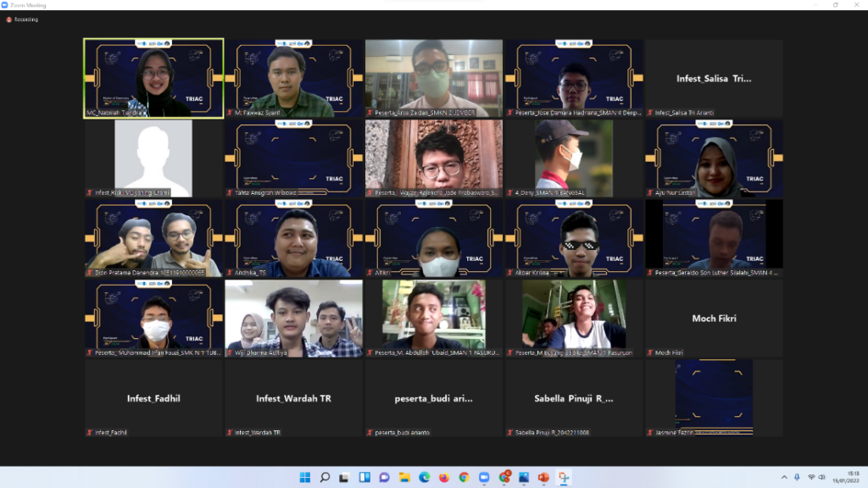Click the Moch Fikri participant tile
The image size is (868, 488).
(x=714, y=319)
